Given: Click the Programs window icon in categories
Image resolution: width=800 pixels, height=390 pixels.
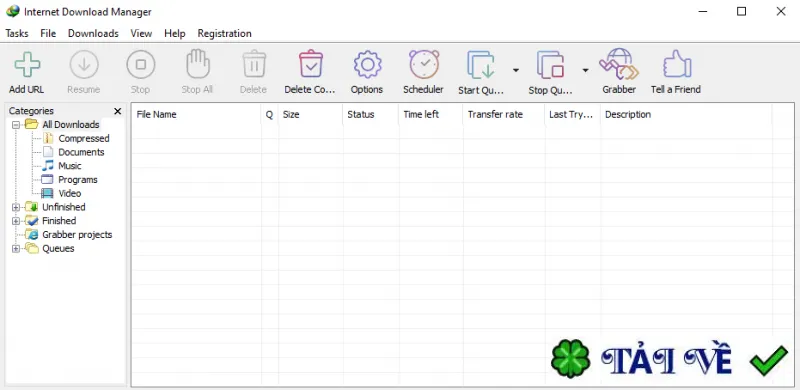Looking at the screenshot, I should 47,180.
